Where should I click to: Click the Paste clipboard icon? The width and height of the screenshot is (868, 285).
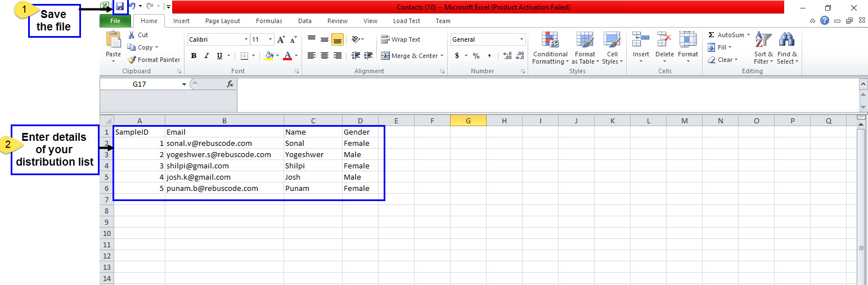[113, 39]
